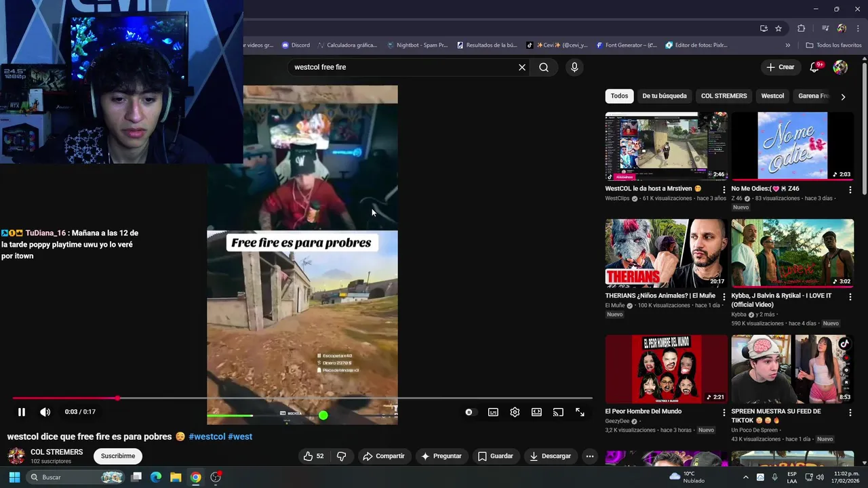Open options menu for Kybba I LOVE IT
This screenshot has width=868, height=488.
click(x=850, y=297)
